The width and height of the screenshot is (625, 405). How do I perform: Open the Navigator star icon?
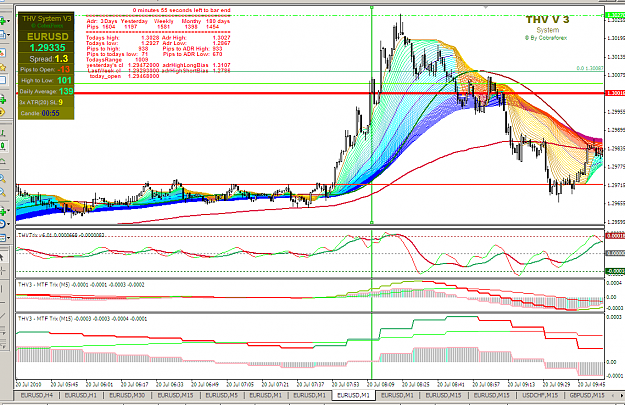pyautogui.click(x=2, y=67)
